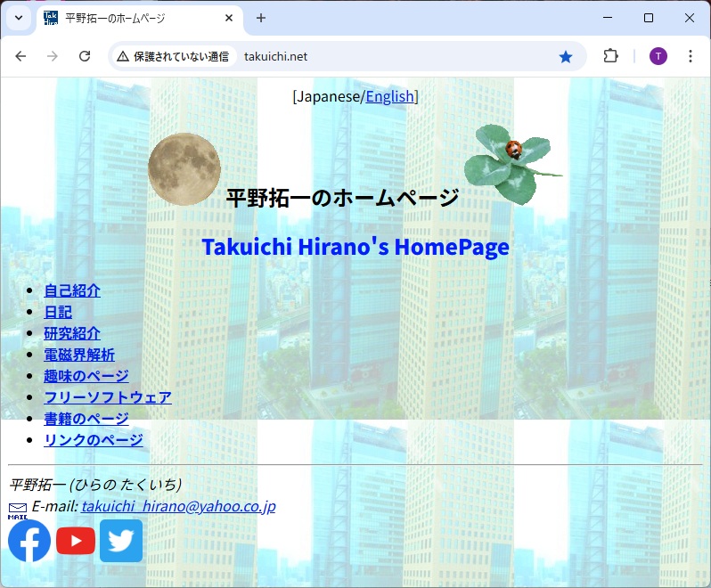711x588 pixels.
Task: Click the 平野拓一 (ひらの たくいち) text
Action: coord(95,485)
